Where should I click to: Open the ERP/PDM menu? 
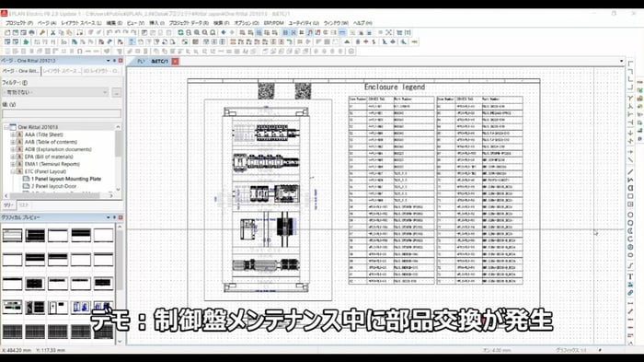click(273, 23)
